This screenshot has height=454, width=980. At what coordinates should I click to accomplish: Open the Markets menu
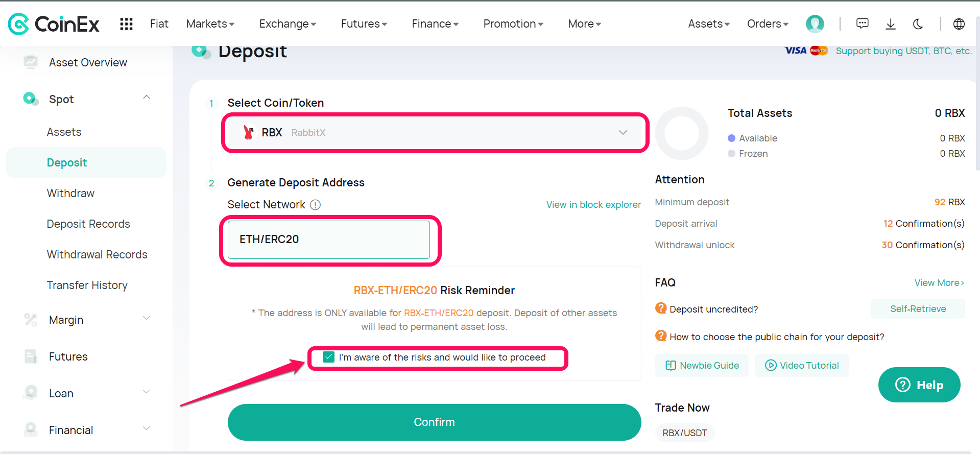pos(210,24)
